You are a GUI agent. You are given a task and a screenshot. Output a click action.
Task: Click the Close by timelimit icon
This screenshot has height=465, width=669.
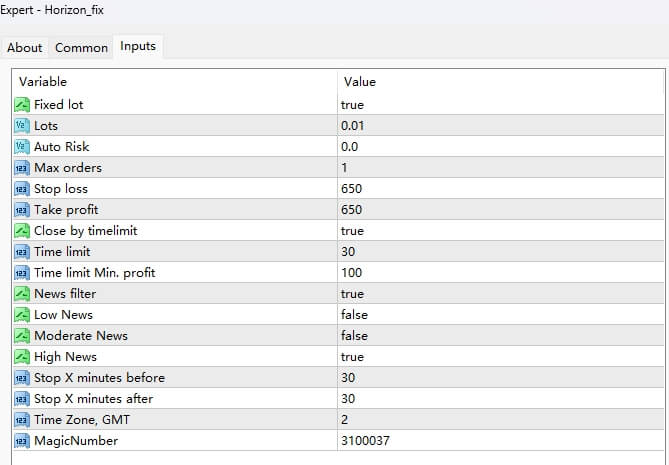(22, 230)
